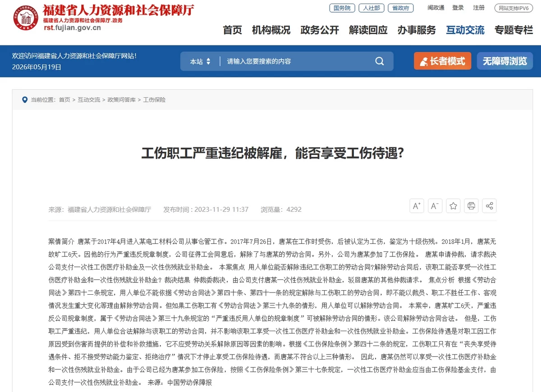Click the search text input field
Screen dimensions: 541x392
pyautogui.click(x=298, y=61)
